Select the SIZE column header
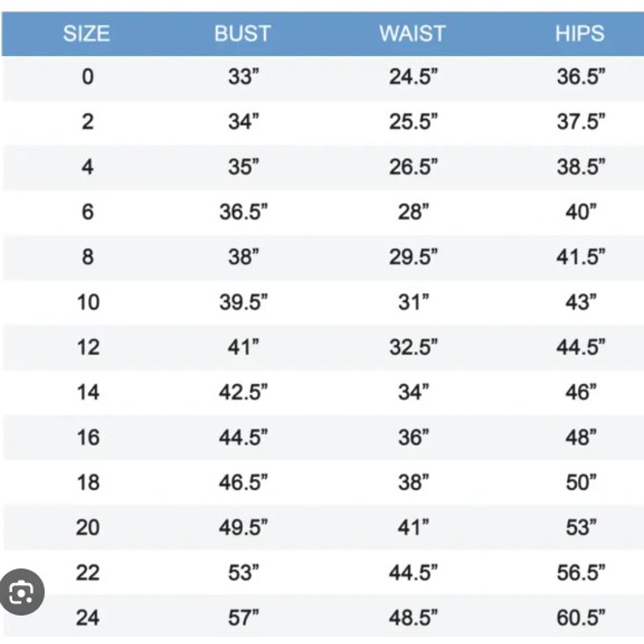 (86, 34)
